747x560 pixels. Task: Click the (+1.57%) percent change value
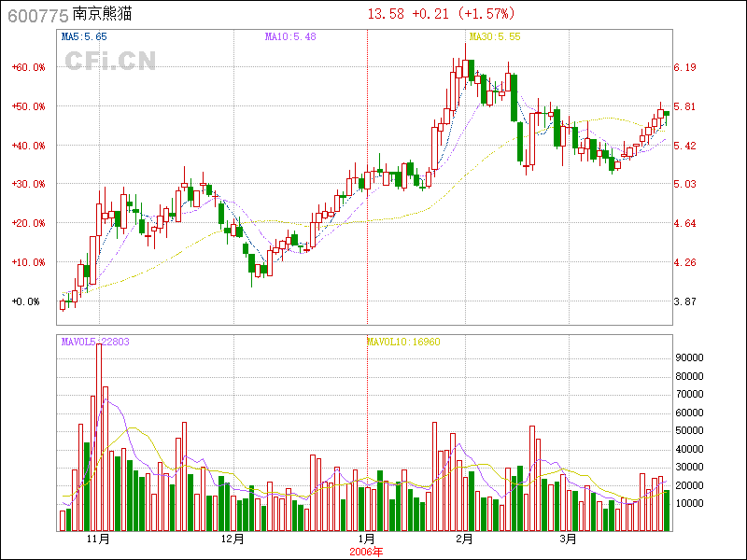tap(486, 14)
